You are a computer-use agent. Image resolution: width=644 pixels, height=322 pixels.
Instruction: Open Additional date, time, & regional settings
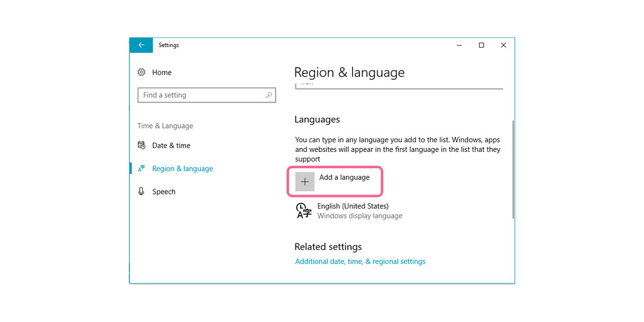(x=360, y=261)
